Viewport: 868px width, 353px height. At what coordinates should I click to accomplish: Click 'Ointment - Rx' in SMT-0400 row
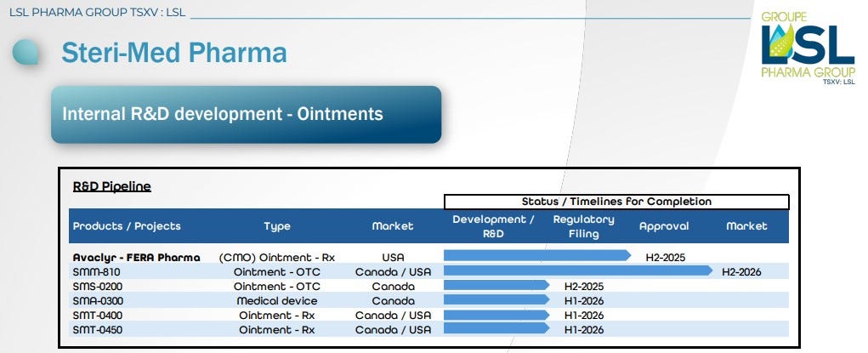coord(277,316)
